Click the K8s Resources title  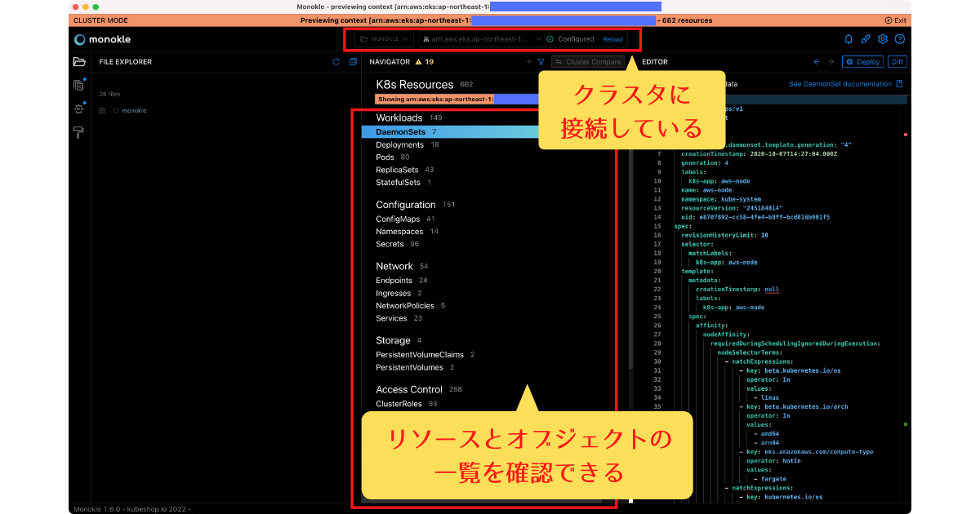tap(414, 84)
